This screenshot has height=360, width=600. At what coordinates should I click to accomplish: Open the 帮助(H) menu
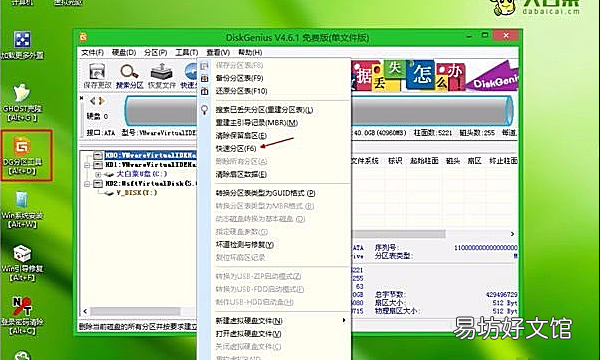click(x=250, y=52)
